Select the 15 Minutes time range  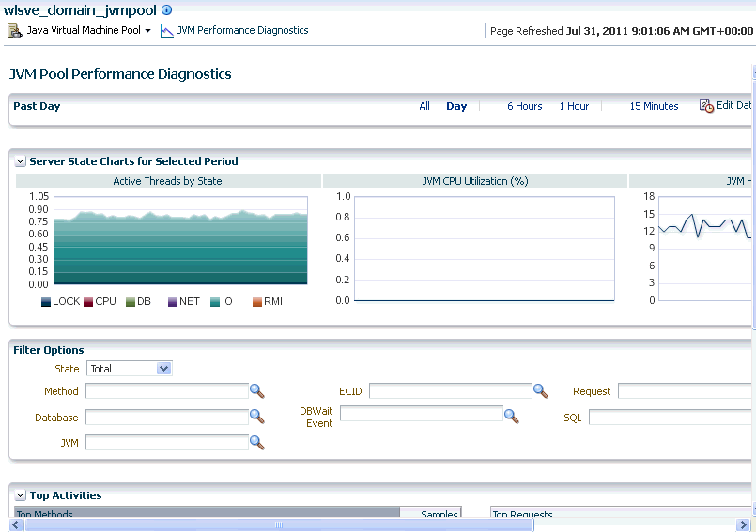coord(654,106)
